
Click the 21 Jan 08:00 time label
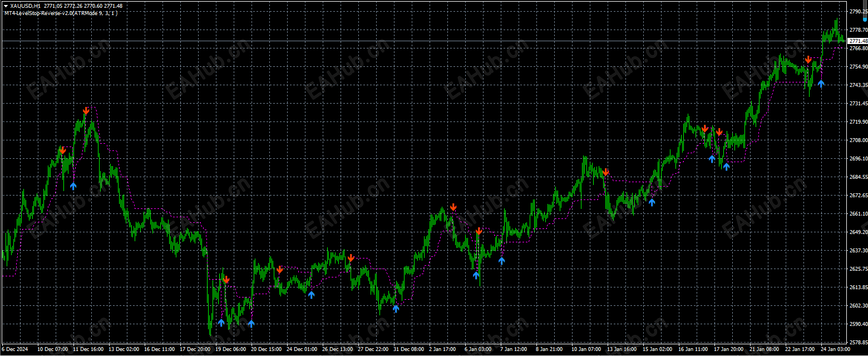point(765,349)
